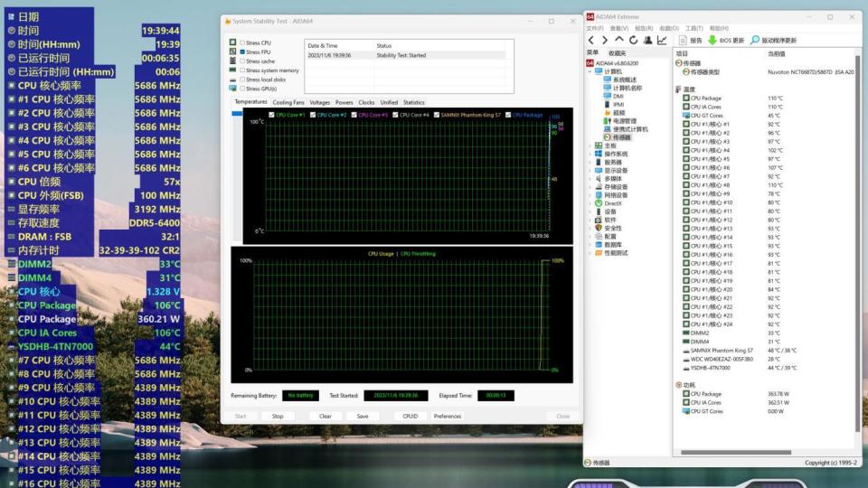
Task: Open the graph chart icon in AIDA64 toolbar
Action: (662, 41)
